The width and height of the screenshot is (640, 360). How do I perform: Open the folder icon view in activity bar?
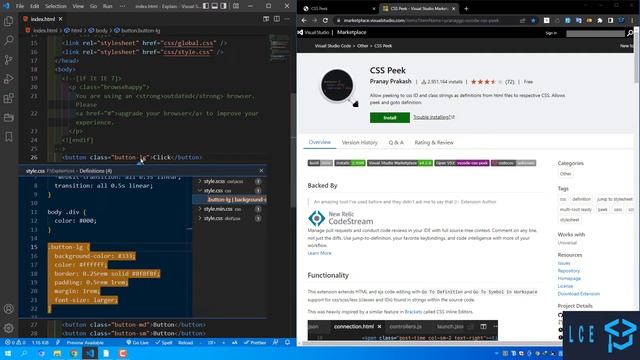point(9,118)
